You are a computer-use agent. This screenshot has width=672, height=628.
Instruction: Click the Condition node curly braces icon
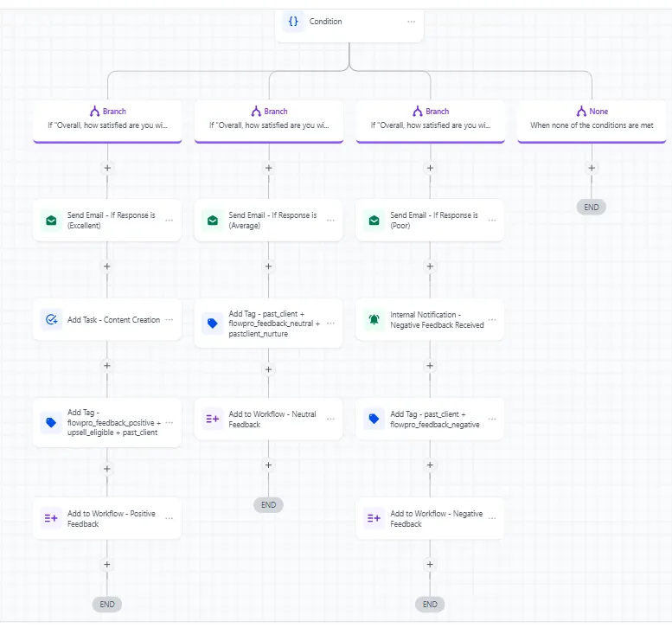tap(293, 22)
